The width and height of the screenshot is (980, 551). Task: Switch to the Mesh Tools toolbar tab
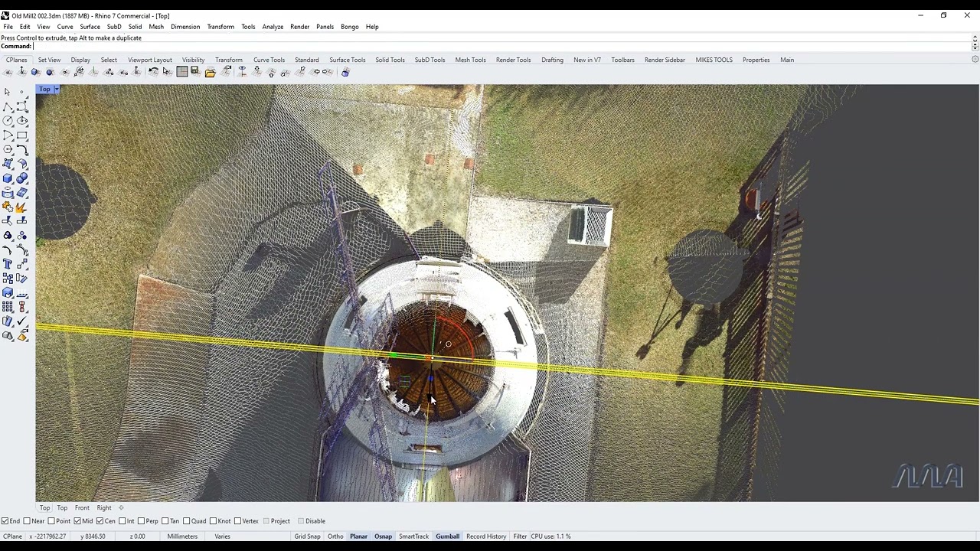(470, 60)
